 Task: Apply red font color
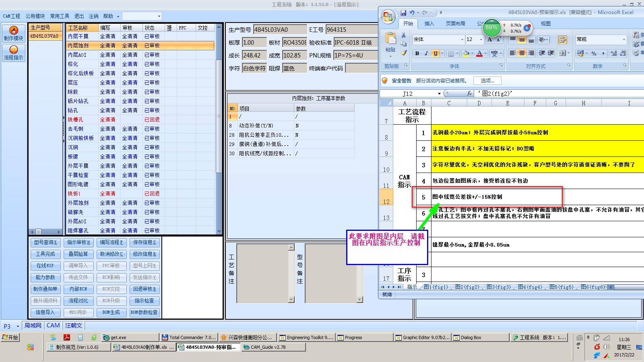[479, 53]
